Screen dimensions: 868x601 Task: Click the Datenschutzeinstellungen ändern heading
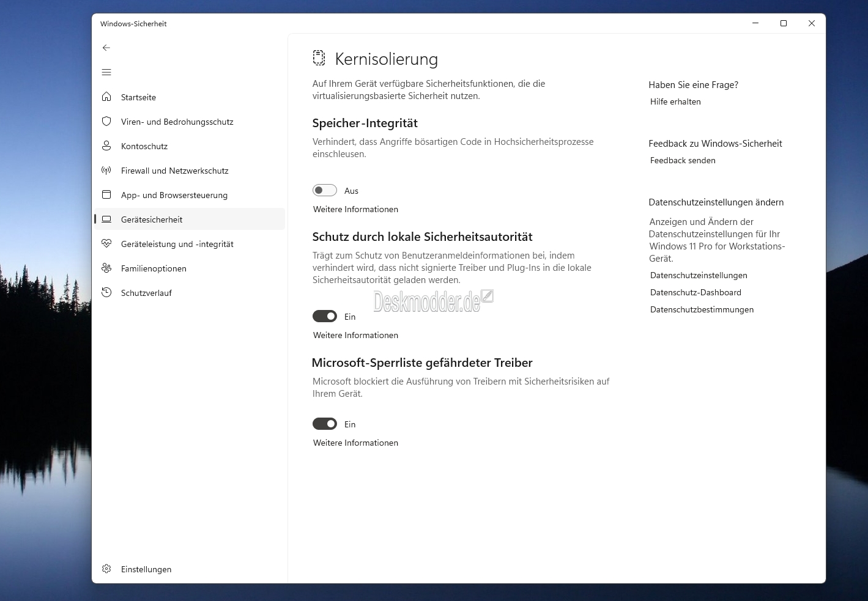pos(716,202)
